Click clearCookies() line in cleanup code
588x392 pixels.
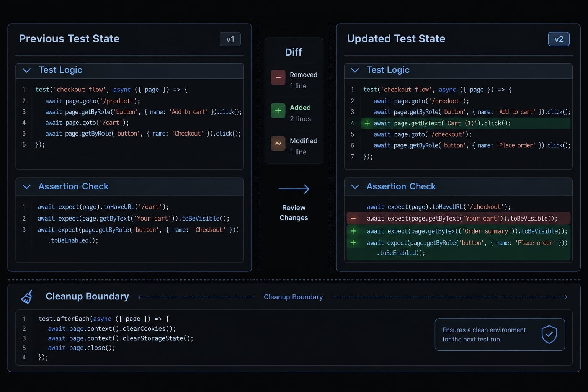[x=112, y=328]
